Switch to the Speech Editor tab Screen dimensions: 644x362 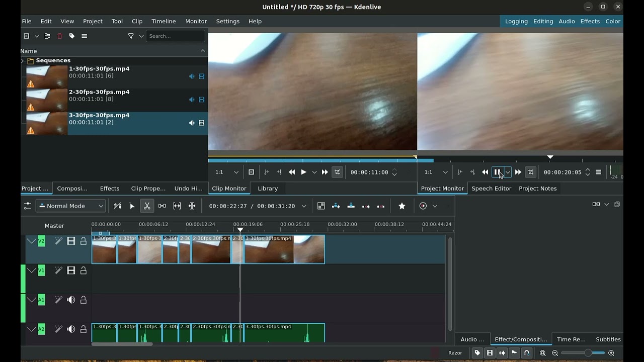pyautogui.click(x=491, y=189)
